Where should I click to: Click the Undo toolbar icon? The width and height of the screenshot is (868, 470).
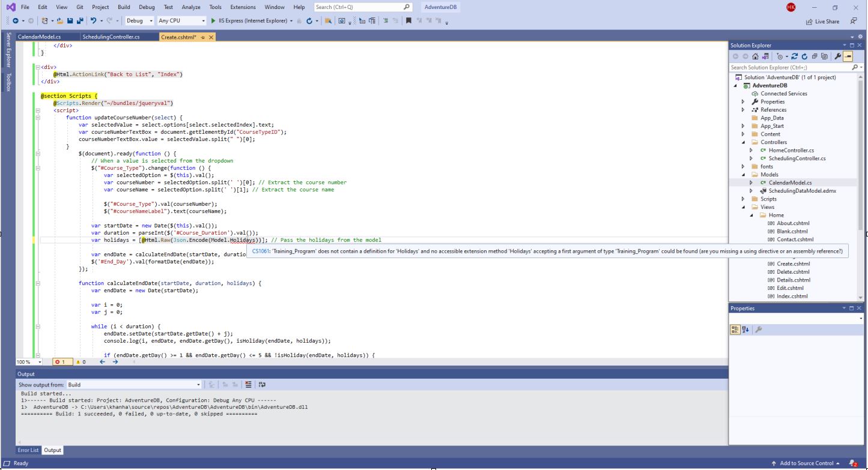pyautogui.click(x=93, y=21)
